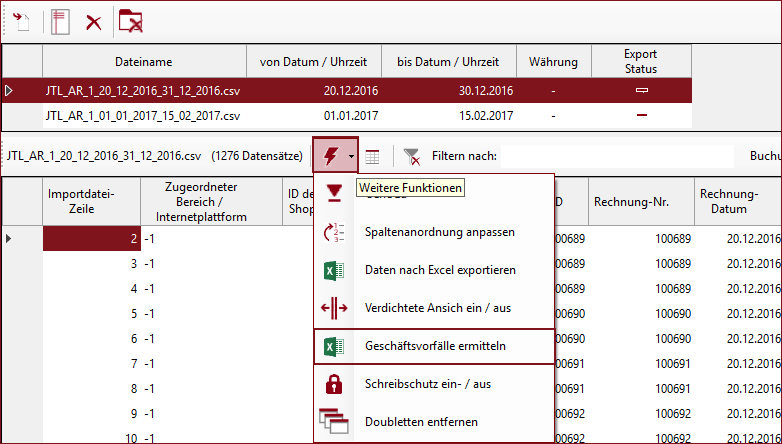Click the Excel icon beside Geschäftsvorfälle ermitteln
Screen dimensions: 782x444
click(334, 346)
